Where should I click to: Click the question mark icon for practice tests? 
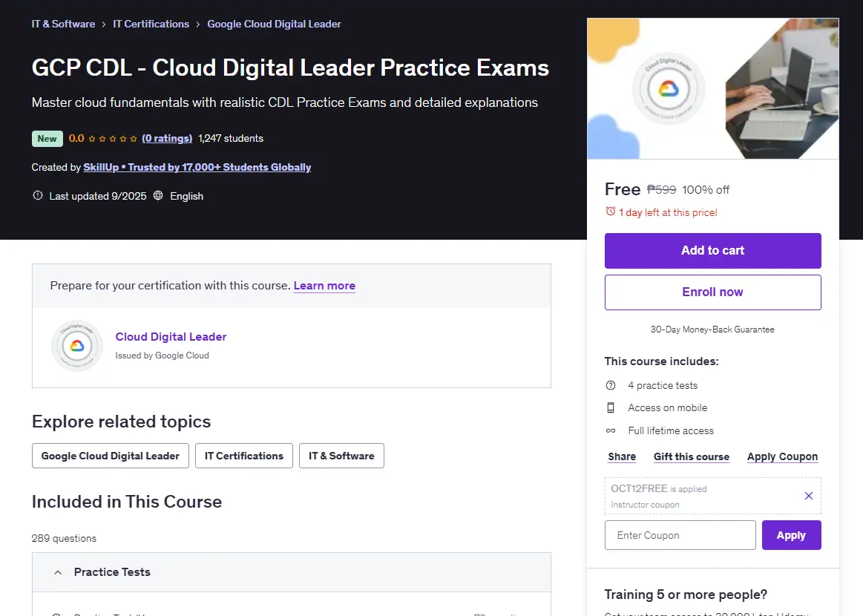pyautogui.click(x=611, y=385)
